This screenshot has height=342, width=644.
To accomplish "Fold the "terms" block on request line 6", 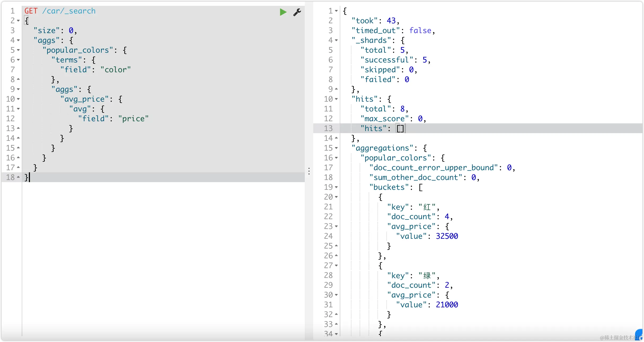I will [x=18, y=60].
